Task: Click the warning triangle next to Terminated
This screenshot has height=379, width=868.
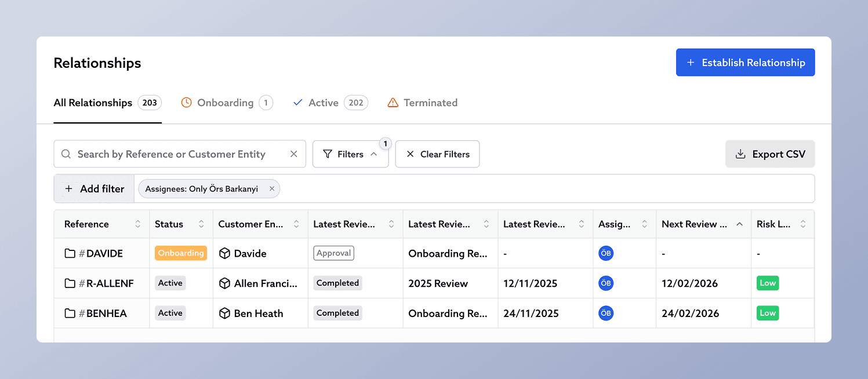Action: click(393, 102)
